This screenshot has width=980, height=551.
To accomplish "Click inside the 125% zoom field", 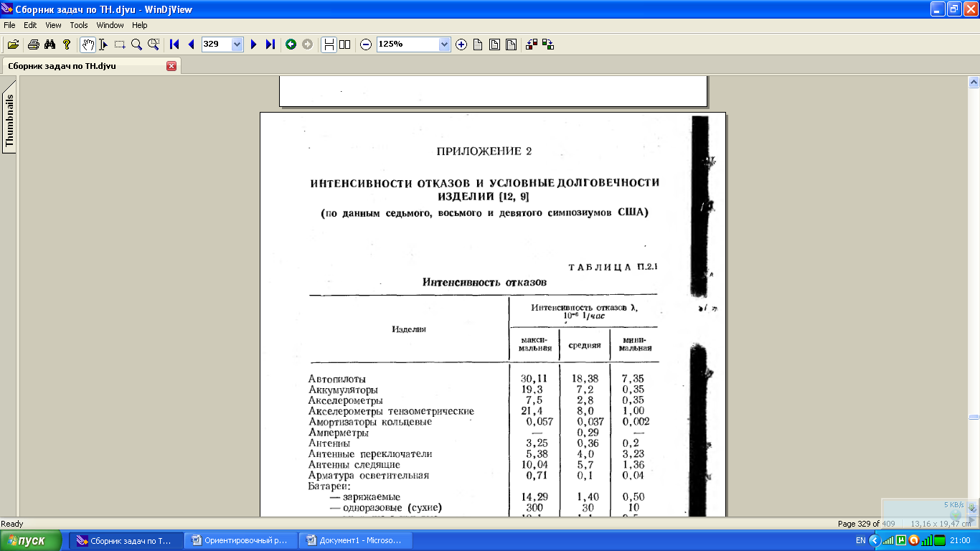I will (407, 44).
